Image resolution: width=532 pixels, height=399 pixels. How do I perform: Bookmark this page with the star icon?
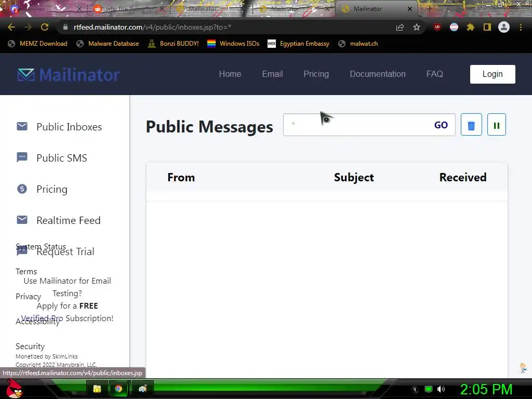[417, 27]
